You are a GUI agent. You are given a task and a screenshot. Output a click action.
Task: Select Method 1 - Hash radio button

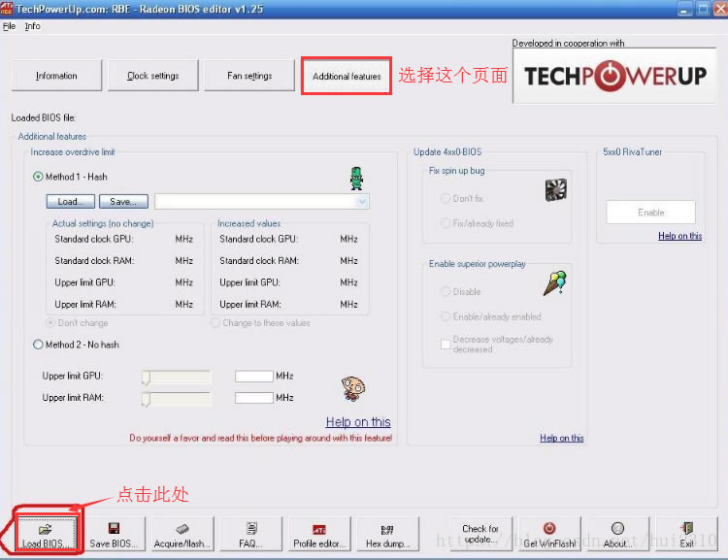click(38, 177)
